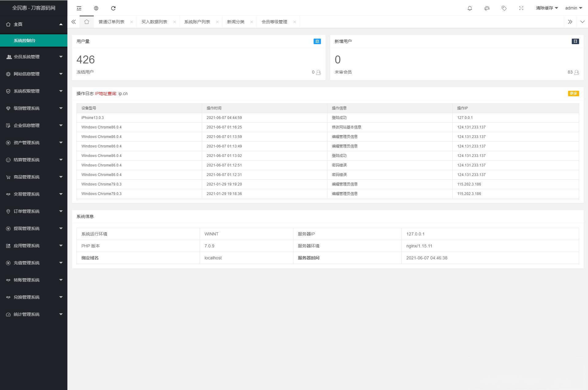This screenshot has height=390, width=588.
Task: Close the 买入数据列表 tab
Action: (175, 22)
